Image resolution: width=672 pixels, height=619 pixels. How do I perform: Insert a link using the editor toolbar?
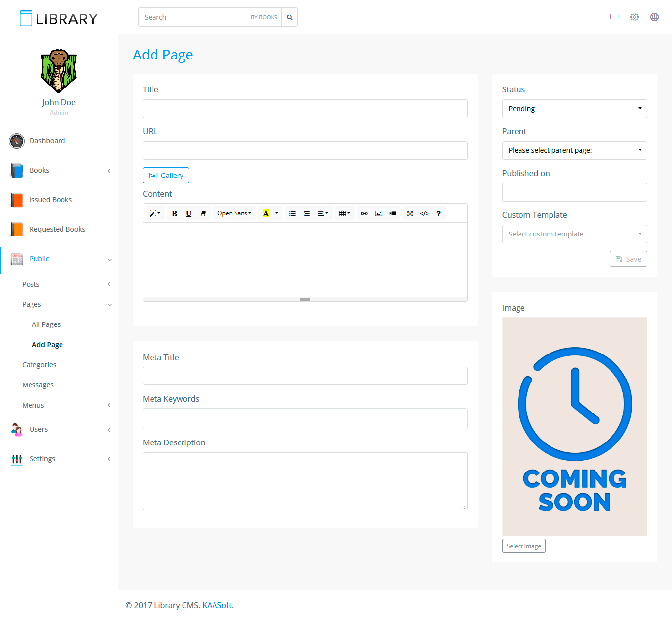point(364,213)
